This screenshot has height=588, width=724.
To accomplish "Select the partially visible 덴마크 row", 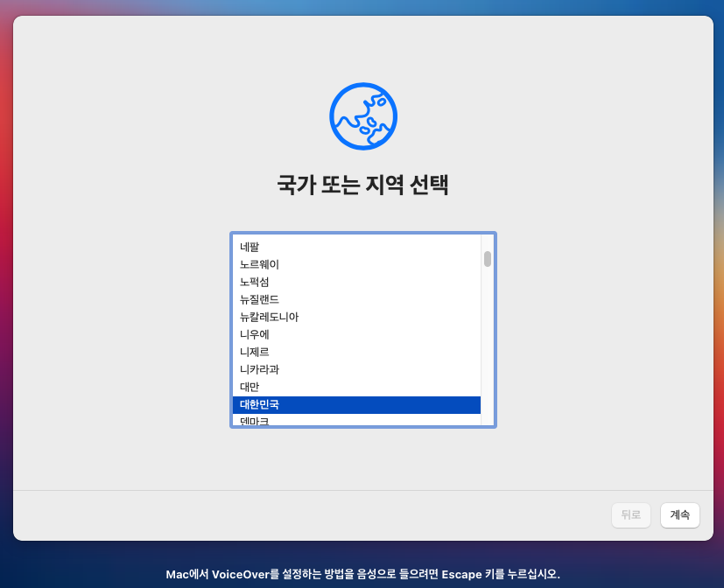I will 356,420.
